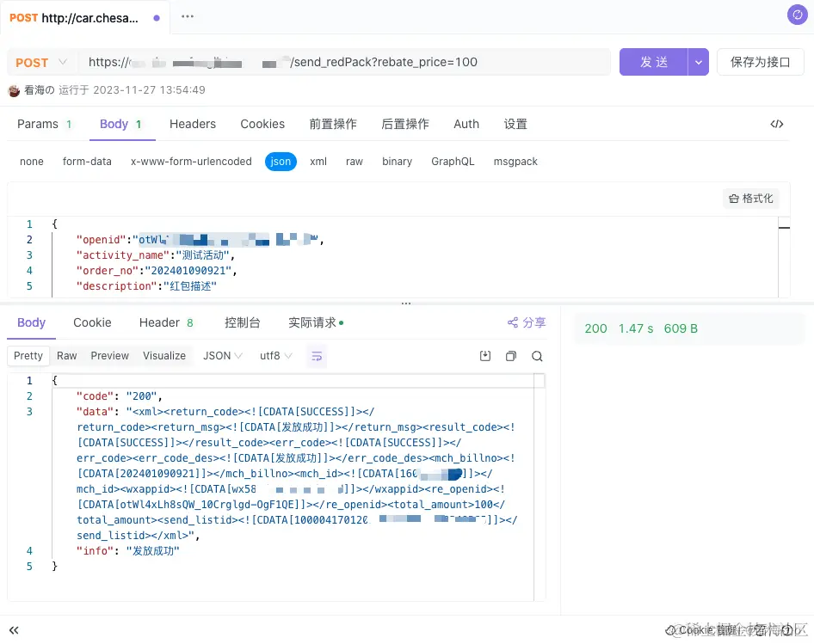Switch to 后置操作 tab
The width and height of the screenshot is (814, 644).
click(405, 124)
